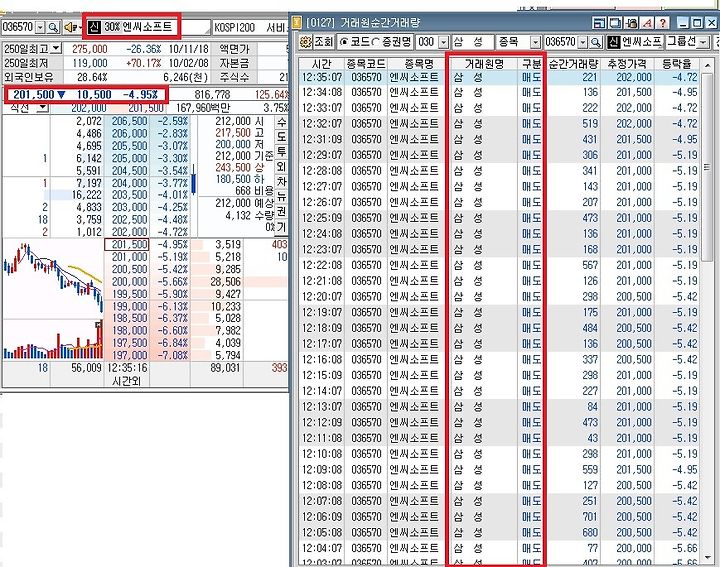Click the speaker alert icon in the quote window

coord(70,28)
